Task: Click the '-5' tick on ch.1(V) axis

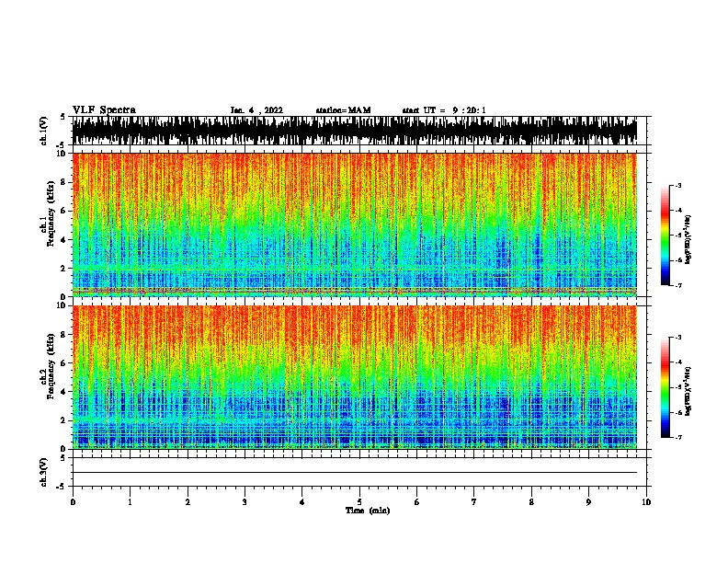Action: click(62, 145)
